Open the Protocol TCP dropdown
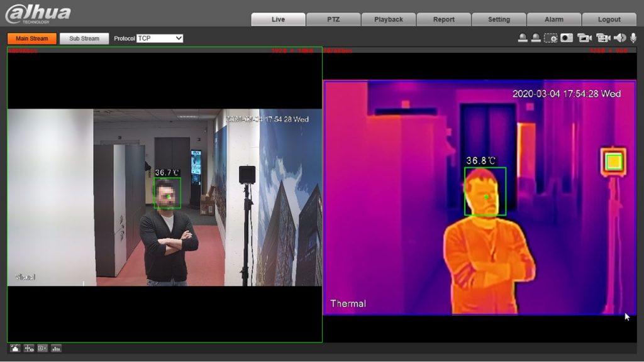 160,38
